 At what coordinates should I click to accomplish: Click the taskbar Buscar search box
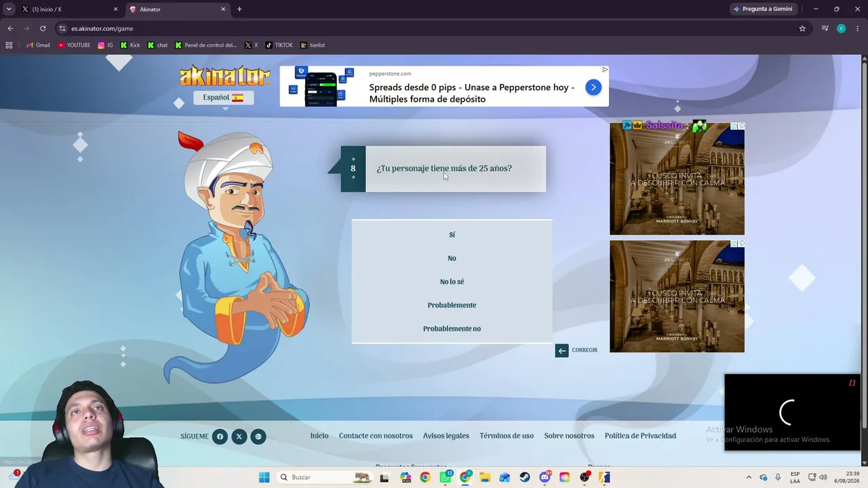coord(325,477)
